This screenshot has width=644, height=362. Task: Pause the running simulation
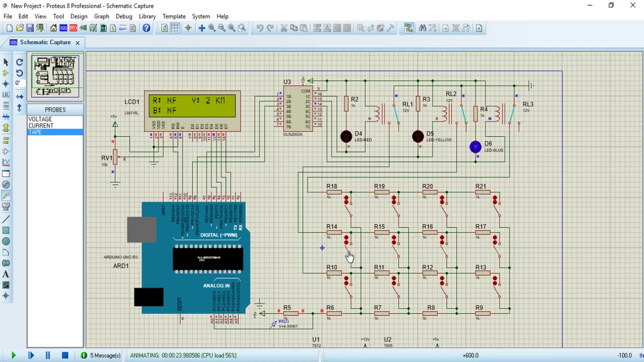pos(48,355)
